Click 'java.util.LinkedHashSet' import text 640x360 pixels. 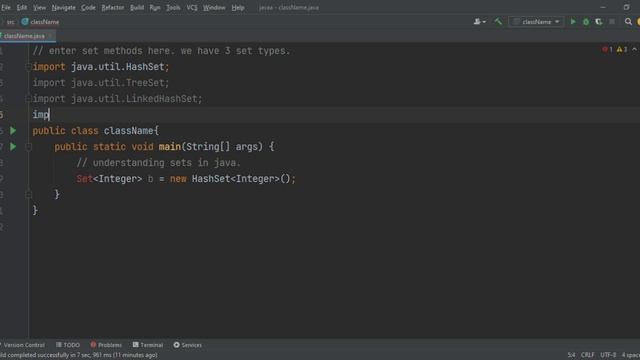tap(134, 99)
